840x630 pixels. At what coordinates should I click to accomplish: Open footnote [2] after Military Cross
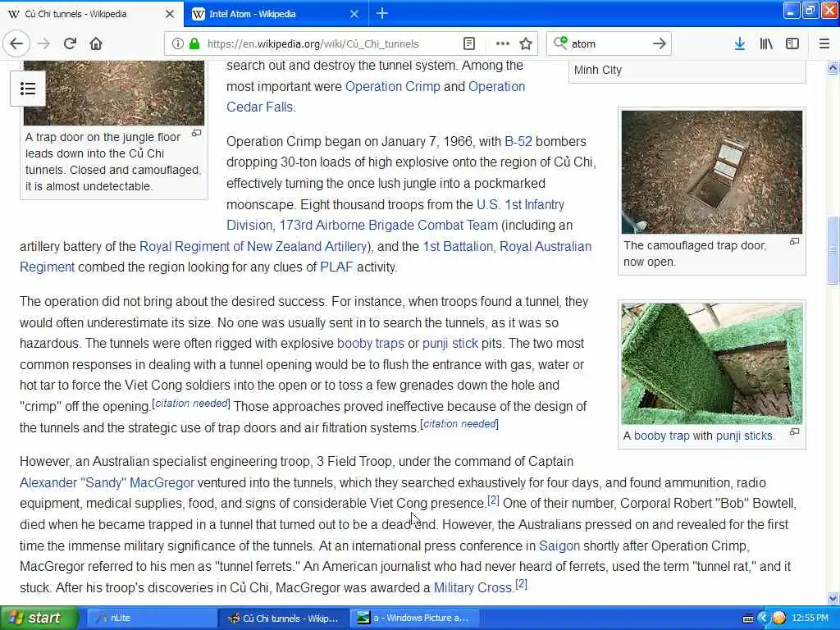click(x=521, y=584)
